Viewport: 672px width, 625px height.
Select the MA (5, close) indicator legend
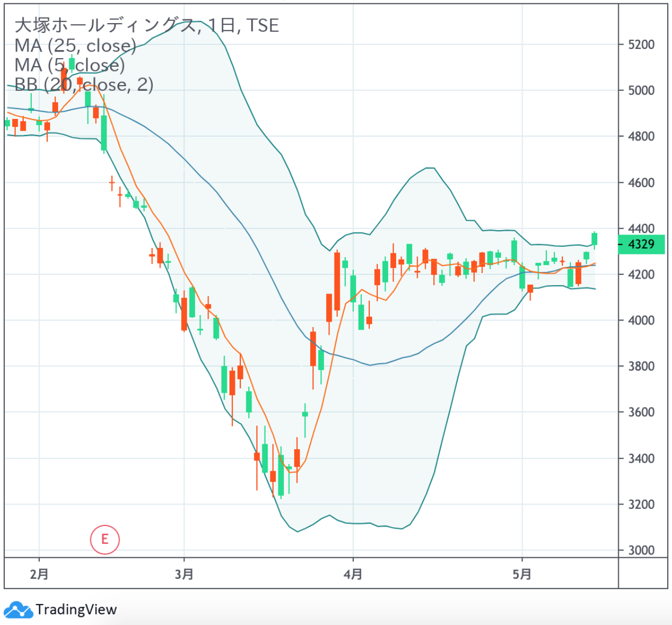tap(69, 65)
